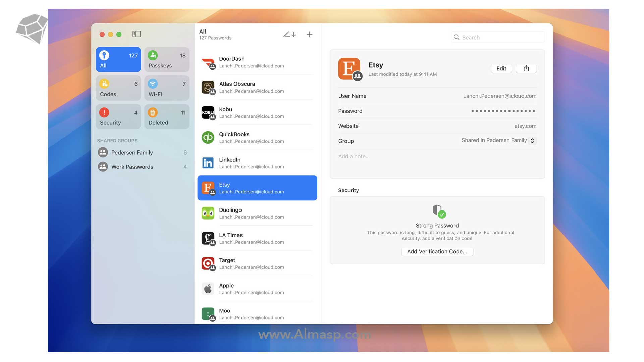Click Add Verification Code button
Image resolution: width=644 pixels, height=362 pixels.
point(437,252)
